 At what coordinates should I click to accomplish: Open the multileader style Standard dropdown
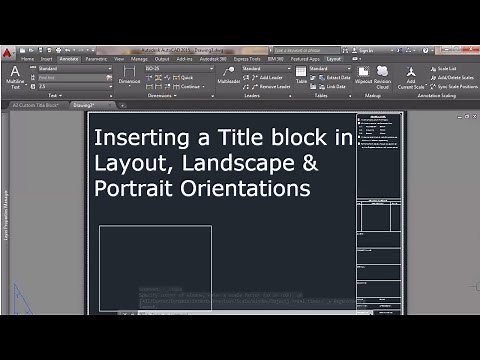266,68
